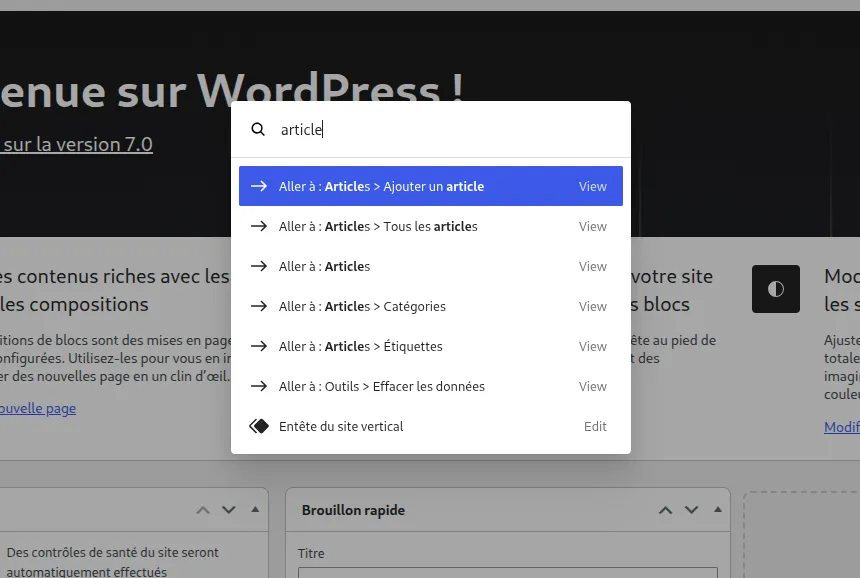Click 'View' label on 'Catégories' row

click(x=592, y=307)
